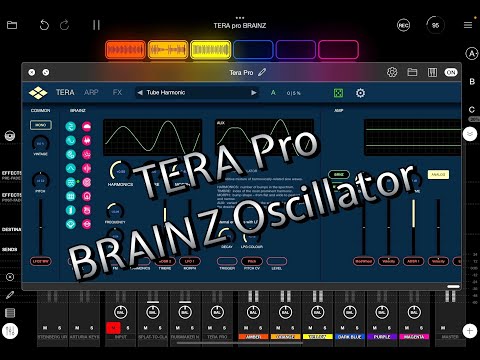Select the teal triangle-wave BRAINZ model
Viewport: 480px width, 360px height.
pyautogui.click(x=70, y=168)
